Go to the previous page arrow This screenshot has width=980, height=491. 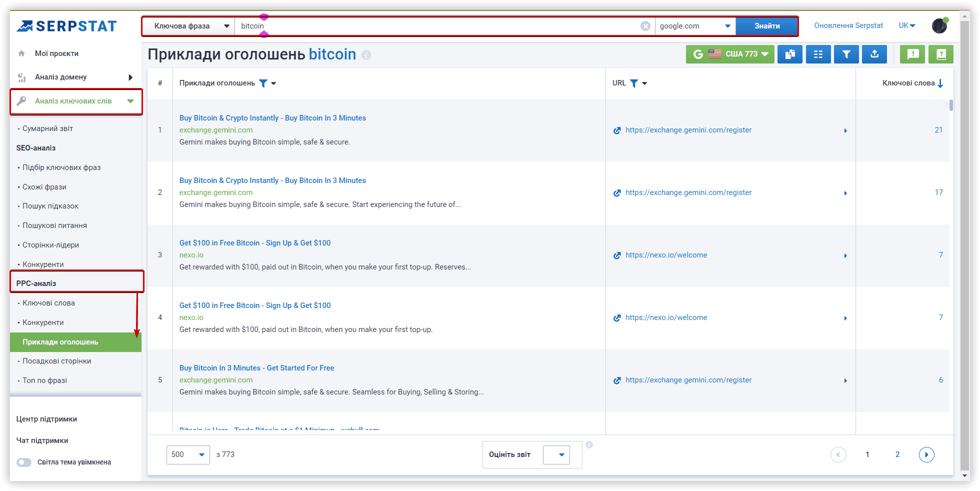pos(838,454)
